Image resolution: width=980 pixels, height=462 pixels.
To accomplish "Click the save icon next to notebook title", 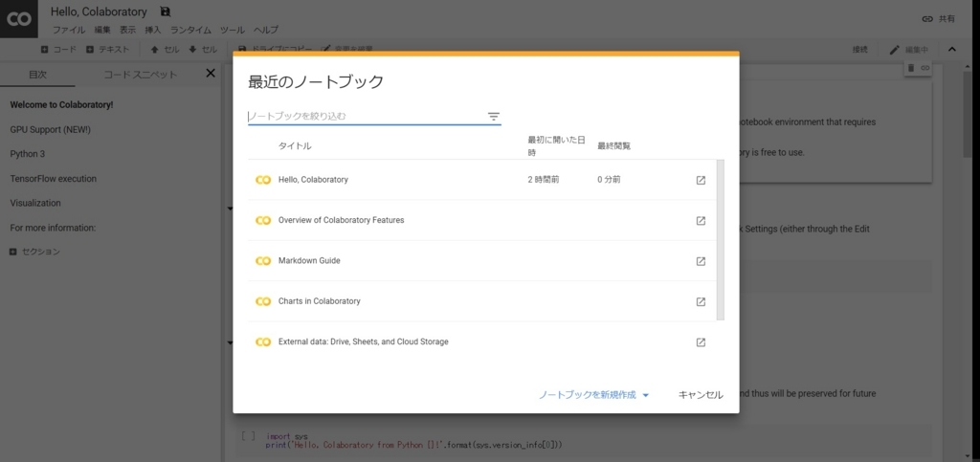I will [x=165, y=11].
